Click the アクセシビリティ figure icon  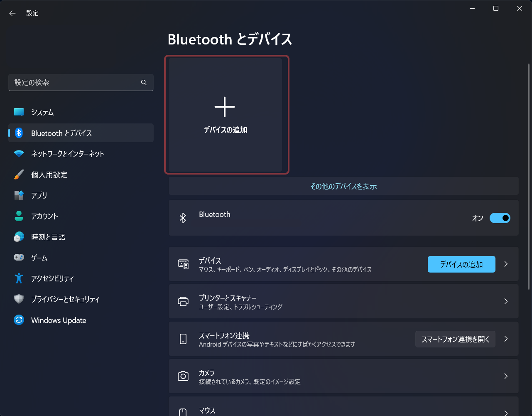point(19,278)
